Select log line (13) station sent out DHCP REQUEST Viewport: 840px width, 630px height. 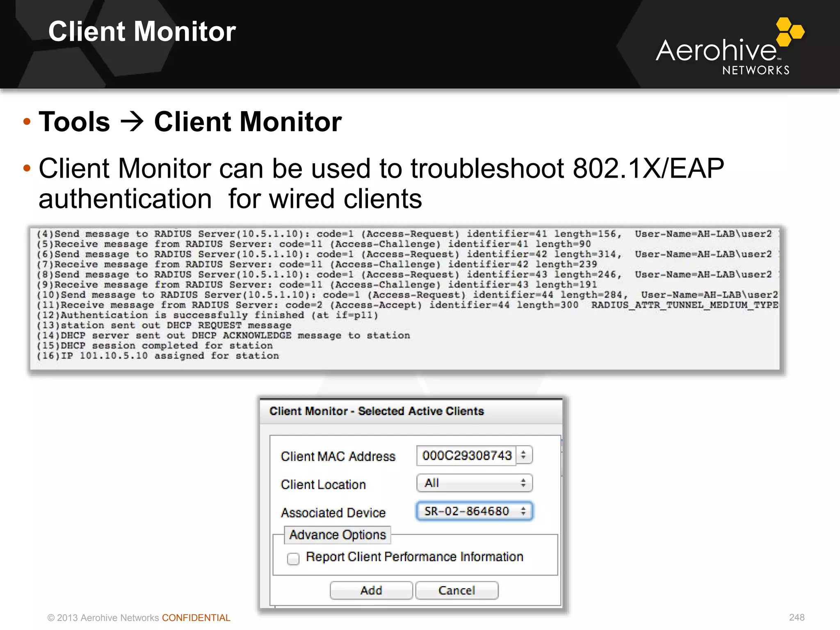point(164,325)
